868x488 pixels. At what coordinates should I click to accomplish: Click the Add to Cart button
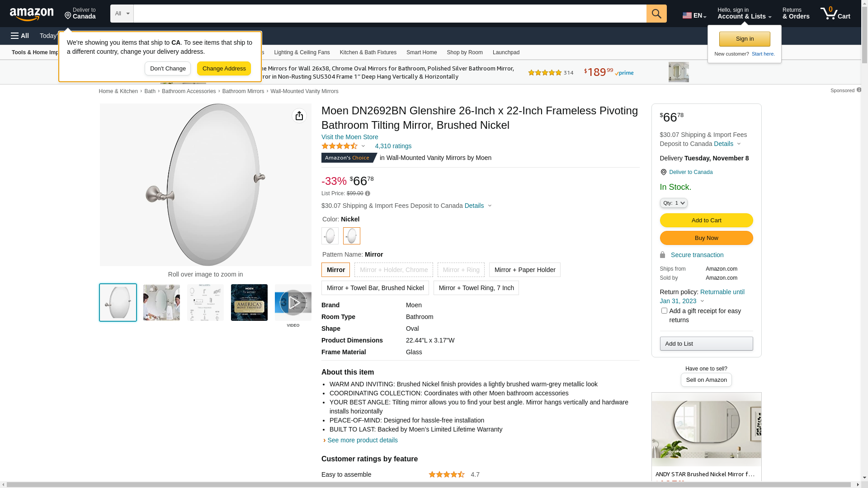(x=706, y=221)
